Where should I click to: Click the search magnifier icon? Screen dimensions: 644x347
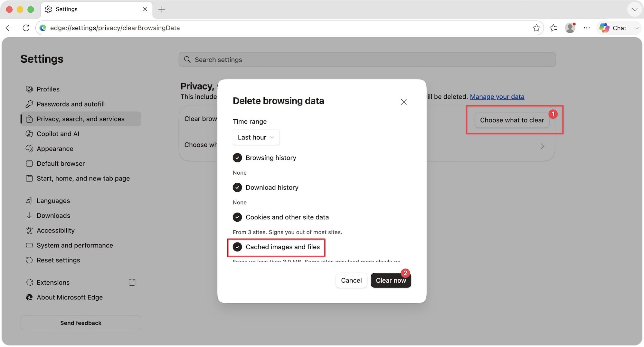click(x=187, y=59)
